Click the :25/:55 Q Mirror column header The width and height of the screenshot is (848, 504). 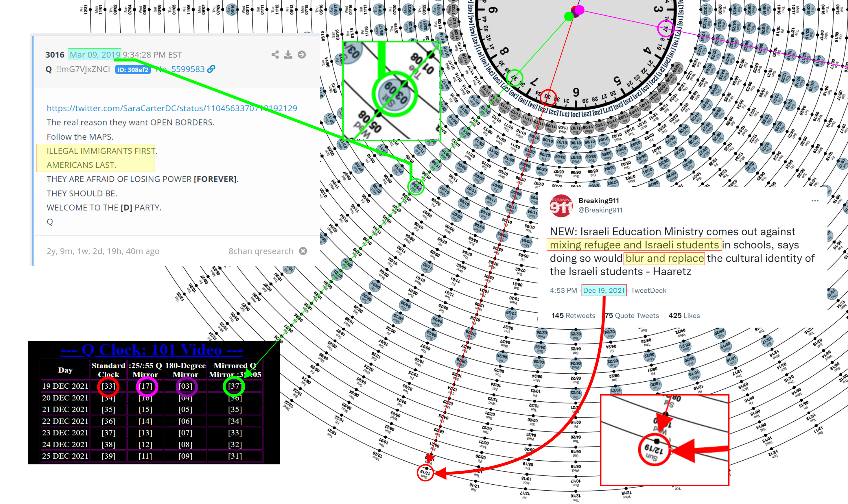point(145,370)
